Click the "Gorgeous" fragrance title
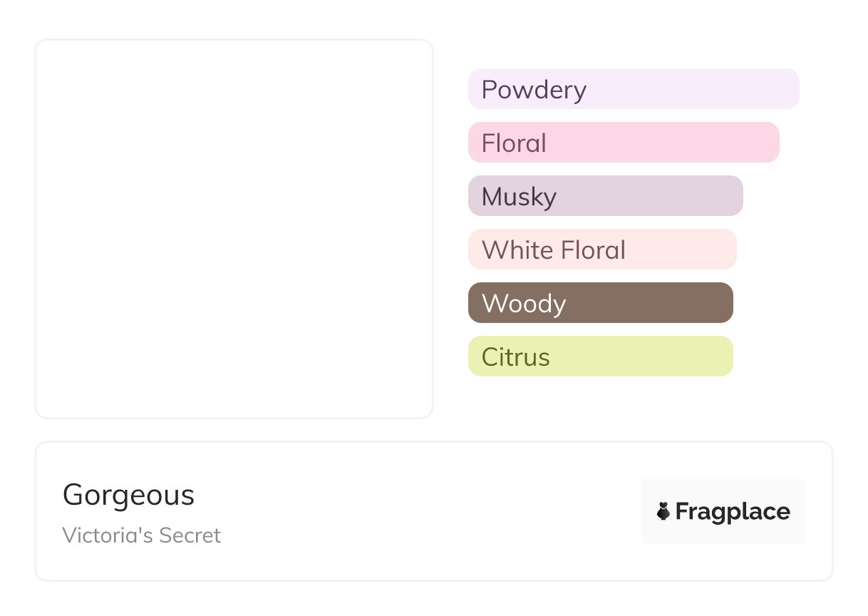This screenshot has width=868, height=616. [128, 495]
